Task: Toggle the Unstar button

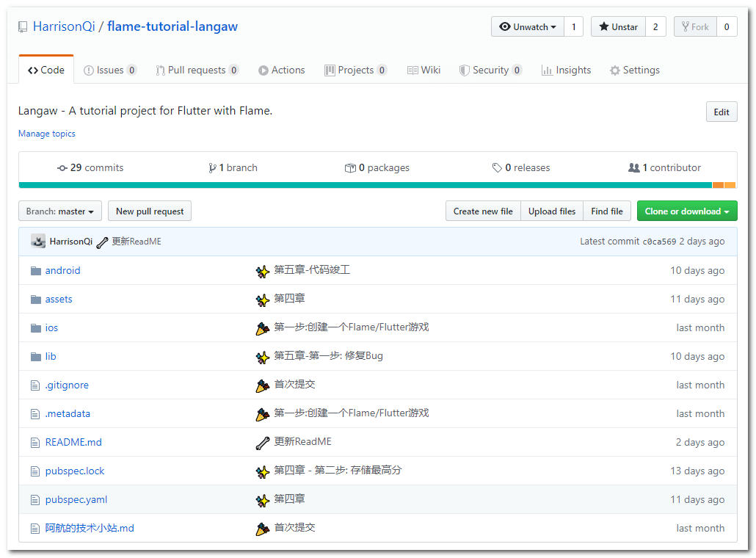Action: [x=618, y=27]
